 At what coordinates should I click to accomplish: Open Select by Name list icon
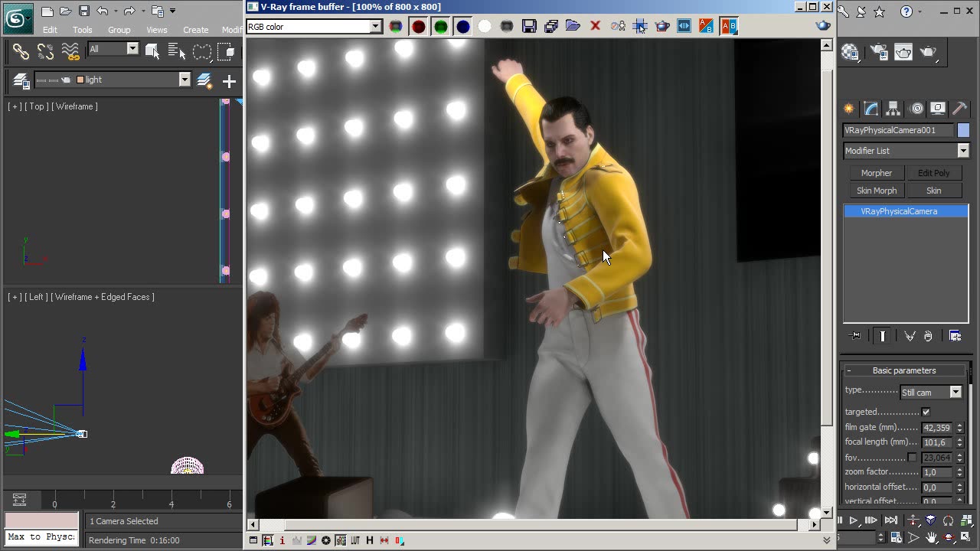click(x=177, y=51)
